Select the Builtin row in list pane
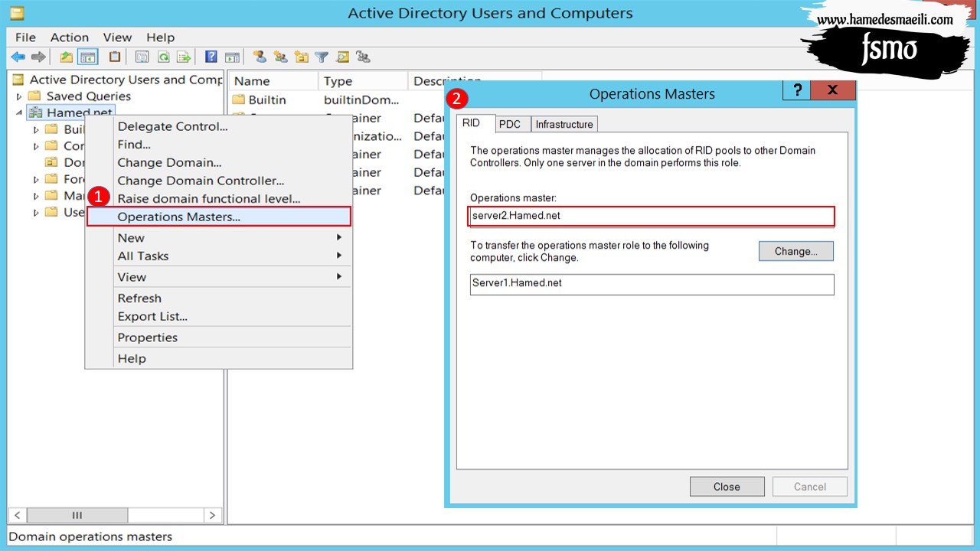This screenshot has width=980, height=551. click(267, 99)
